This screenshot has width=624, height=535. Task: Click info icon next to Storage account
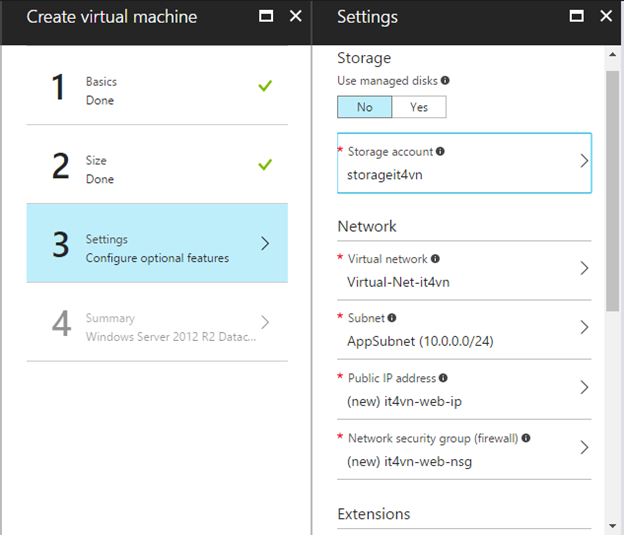click(440, 152)
